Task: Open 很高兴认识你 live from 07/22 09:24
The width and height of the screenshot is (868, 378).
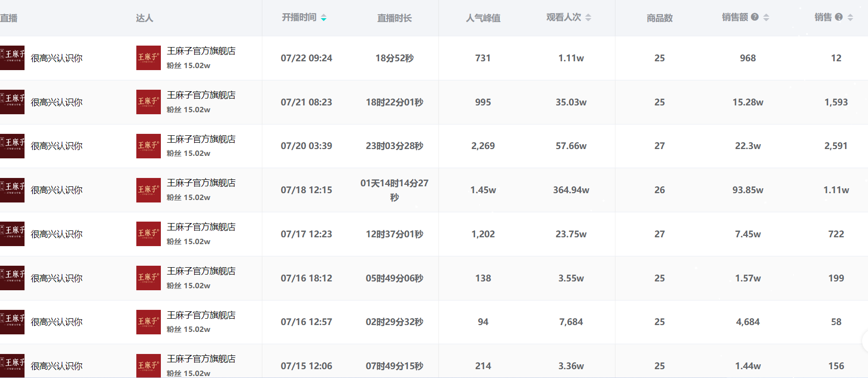Action: pyautogui.click(x=56, y=58)
